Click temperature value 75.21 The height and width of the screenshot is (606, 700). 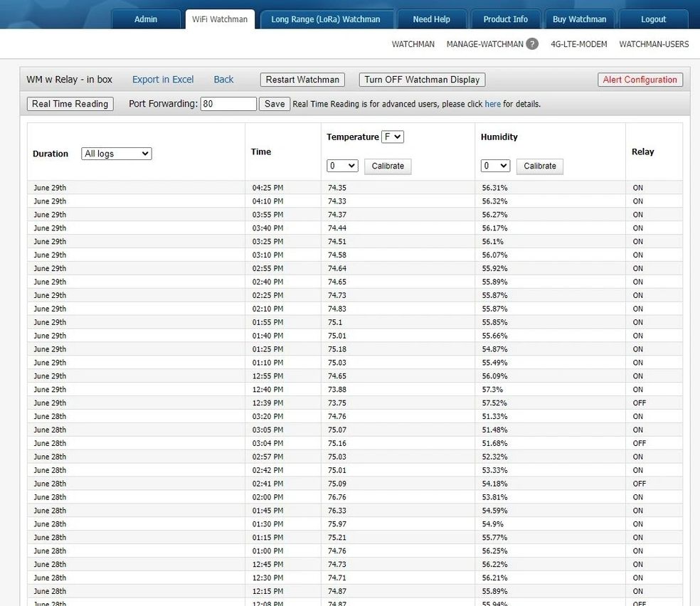tap(337, 537)
